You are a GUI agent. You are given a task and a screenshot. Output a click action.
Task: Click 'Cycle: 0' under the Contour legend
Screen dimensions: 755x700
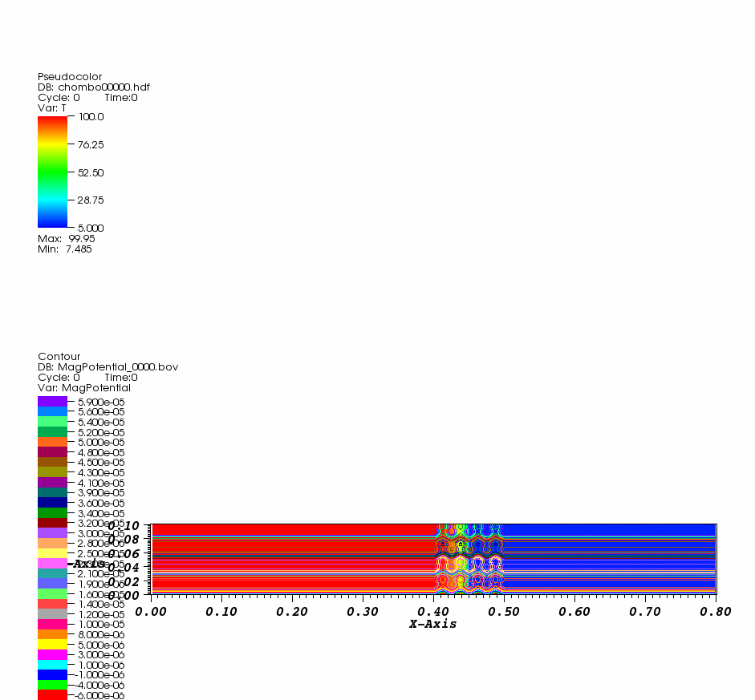(59, 378)
